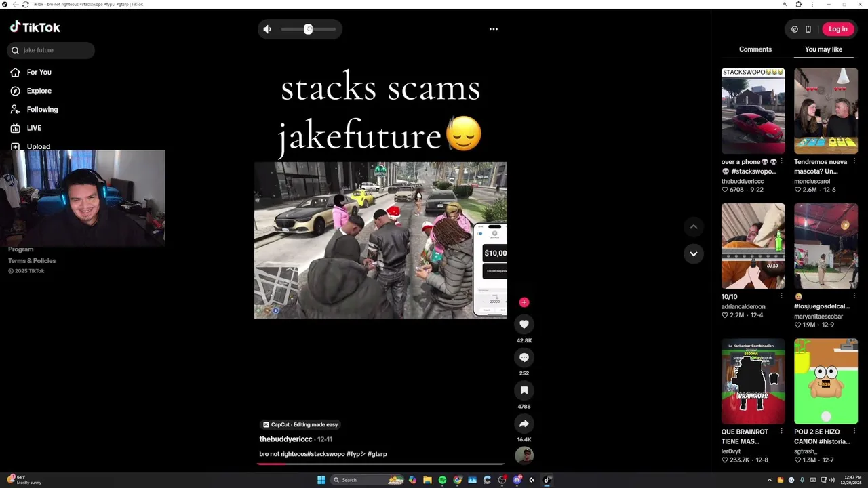Open the #losjuegosdelcal video thumbnail
Screen dimensions: 868x488
tap(826, 246)
